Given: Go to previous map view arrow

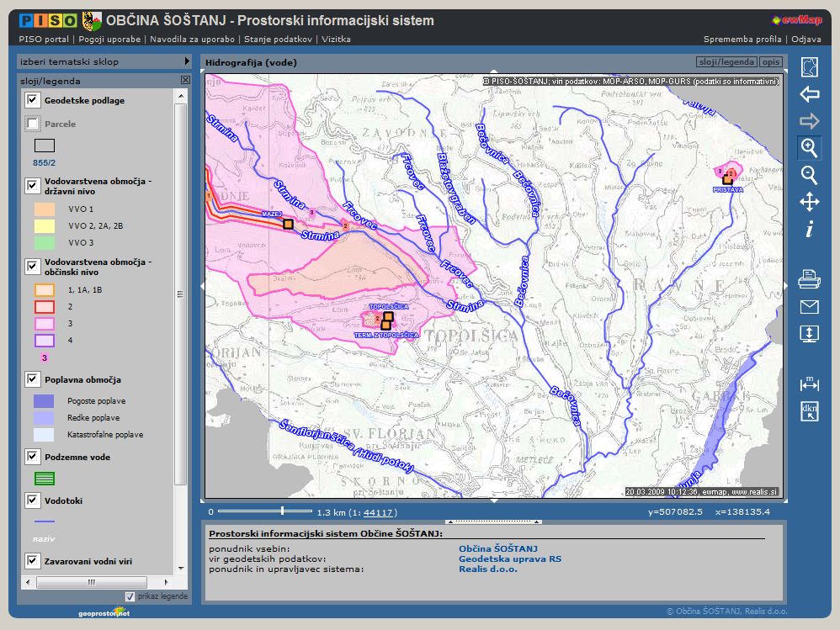Looking at the screenshot, I should point(809,94).
